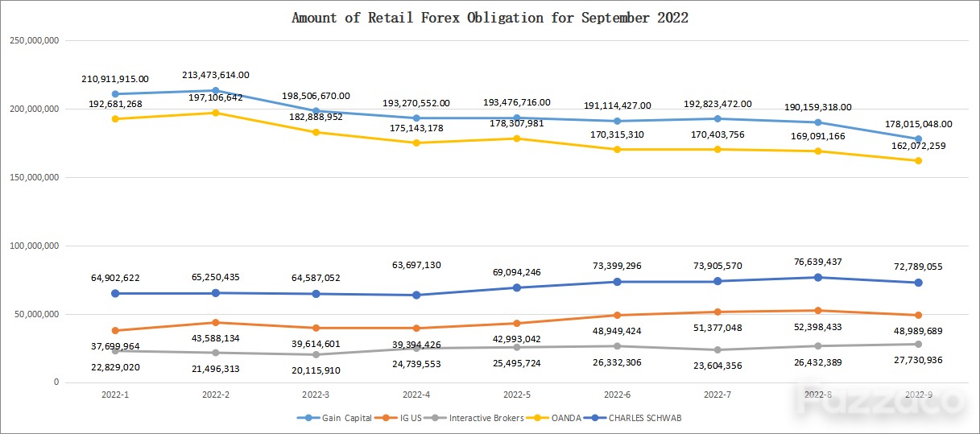Select the Interactive Brokers 27,730,936 data label

918,359
